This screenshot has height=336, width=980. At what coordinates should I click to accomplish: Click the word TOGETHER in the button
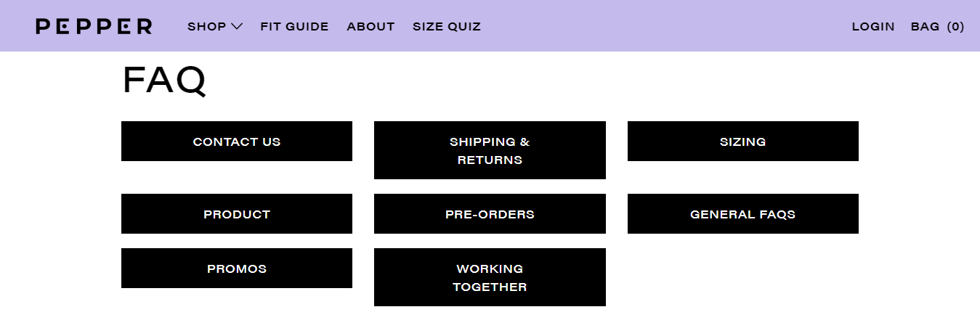click(490, 287)
